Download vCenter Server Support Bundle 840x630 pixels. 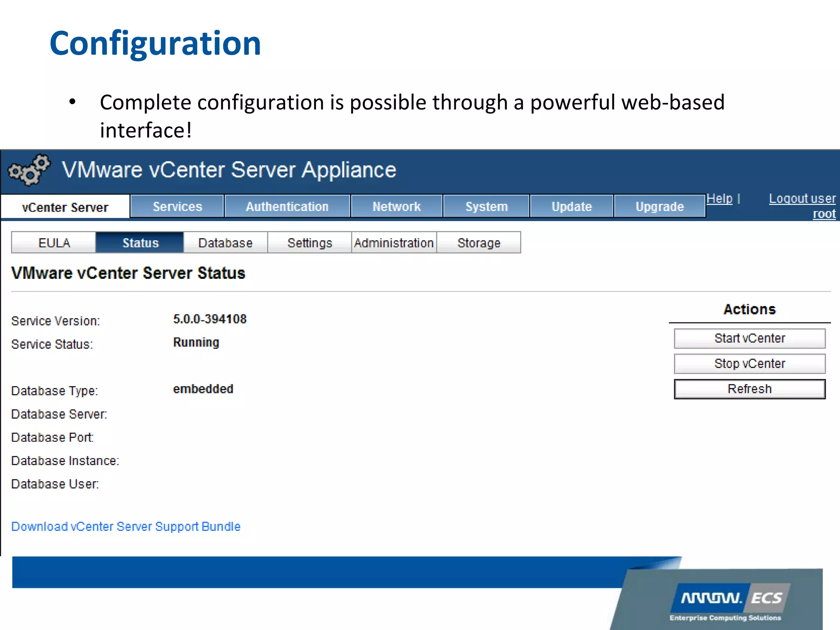pos(126,526)
